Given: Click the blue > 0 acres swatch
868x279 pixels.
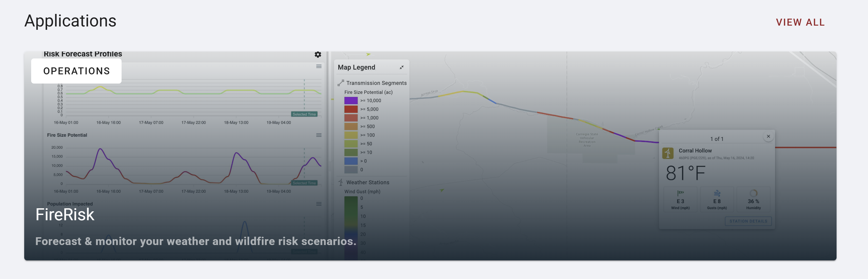Looking at the screenshot, I should coord(351,161).
